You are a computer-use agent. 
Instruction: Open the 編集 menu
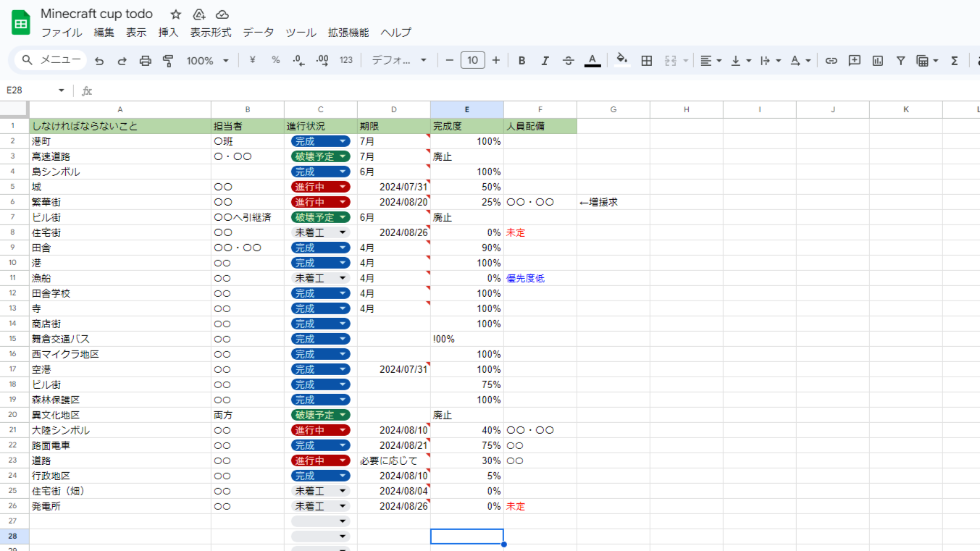click(104, 33)
